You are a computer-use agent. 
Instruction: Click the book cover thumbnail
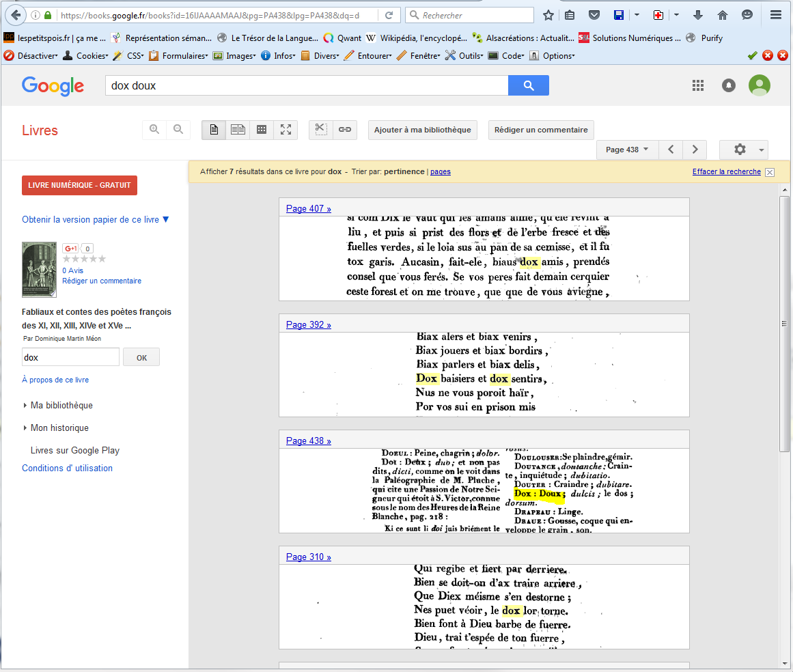(x=39, y=270)
